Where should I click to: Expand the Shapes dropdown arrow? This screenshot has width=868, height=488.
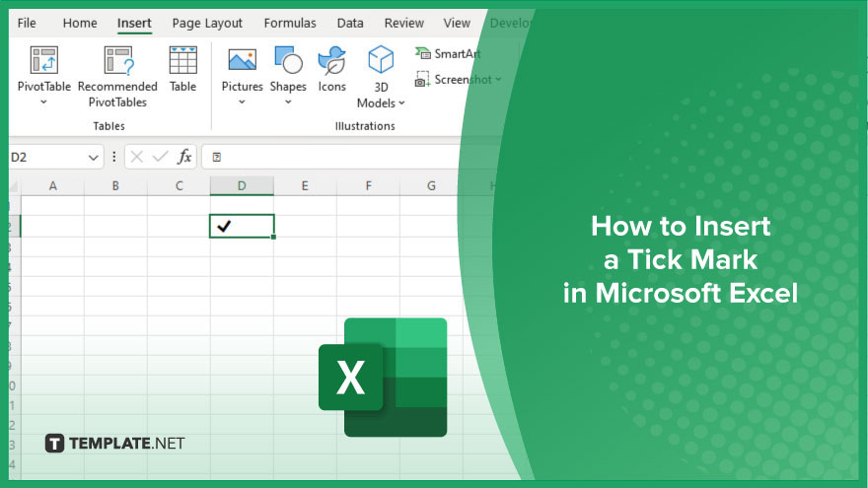click(x=288, y=103)
